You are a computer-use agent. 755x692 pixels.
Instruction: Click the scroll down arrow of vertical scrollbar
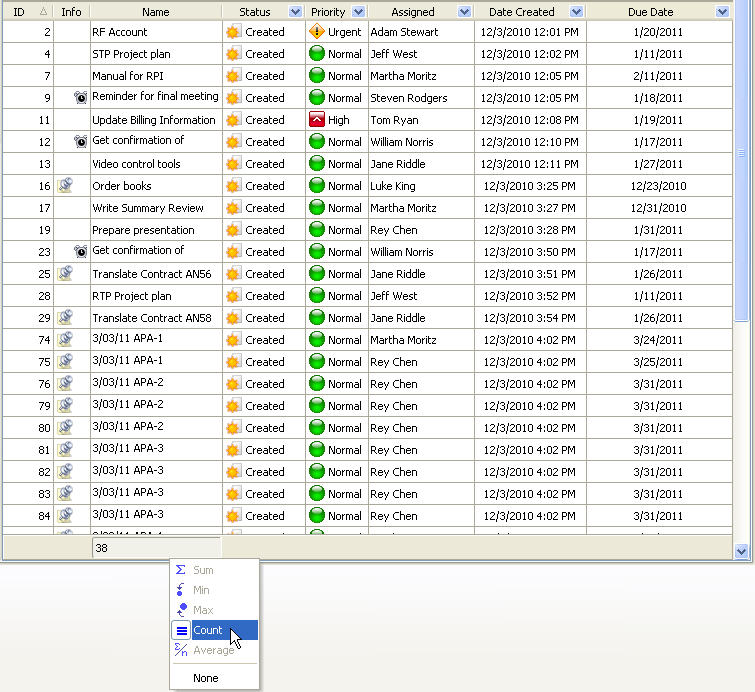[741, 550]
